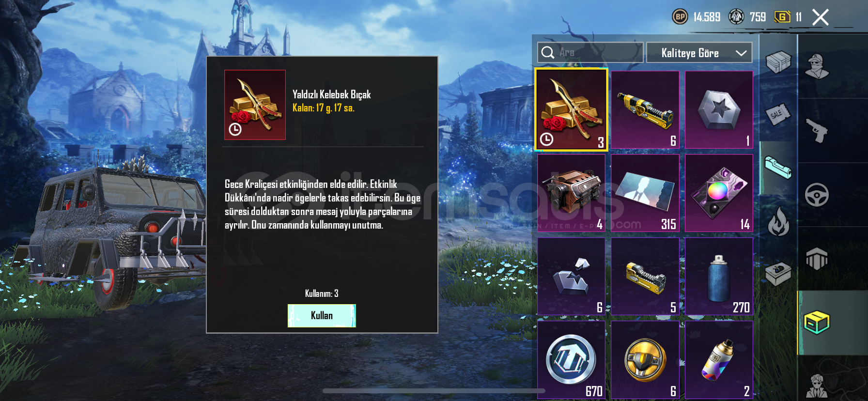Select the silver star token item
The width and height of the screenshot is (868, 401).
(x=719, y=109)
